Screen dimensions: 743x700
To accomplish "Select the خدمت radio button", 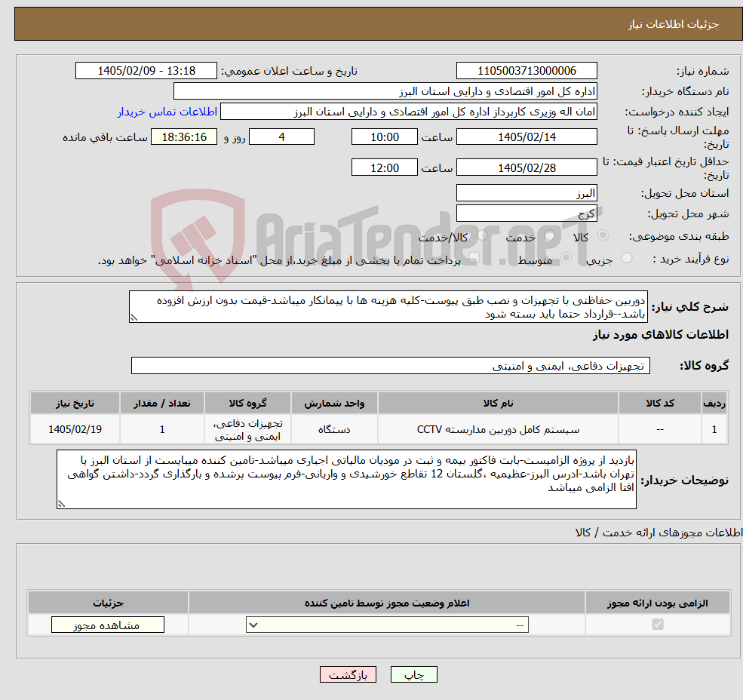I will pyautogui.click(x=549, y=235).
